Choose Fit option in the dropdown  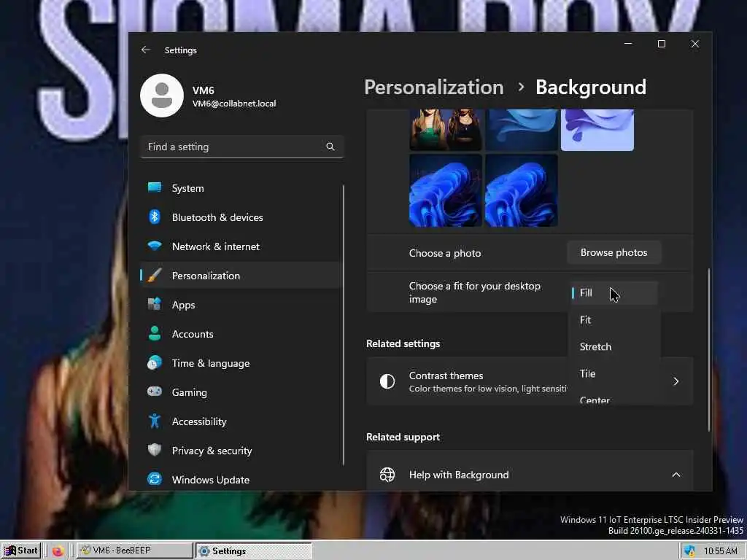pyautogui.click(x=614, y=320)
